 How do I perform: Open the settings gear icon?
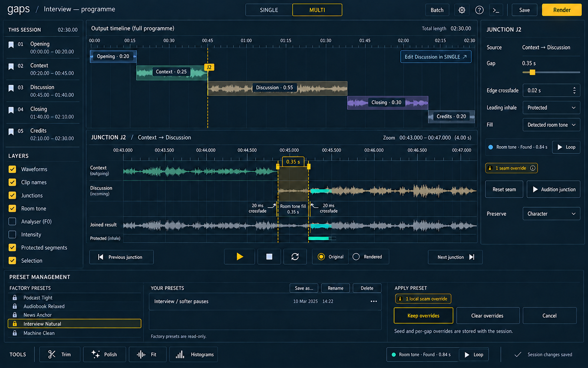point(462,10)
